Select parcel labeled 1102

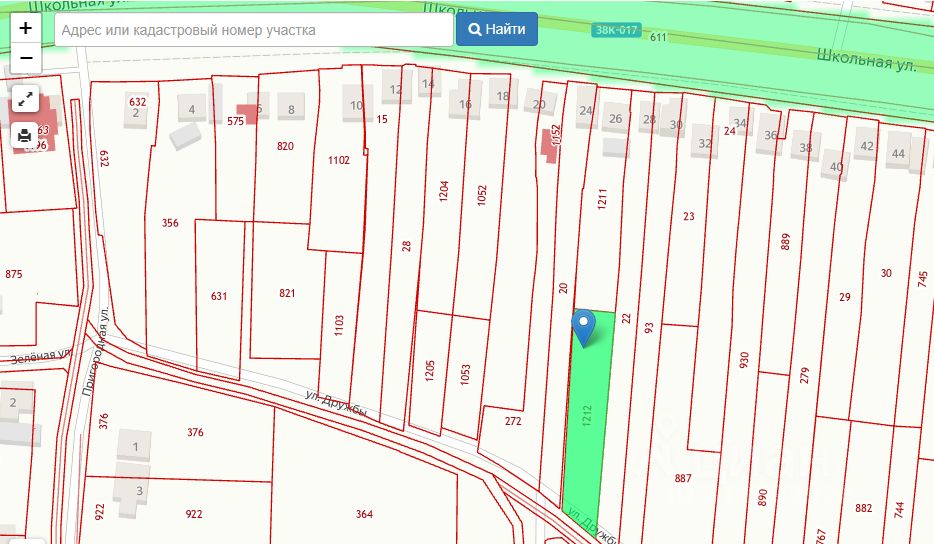[x=338, y=160]
